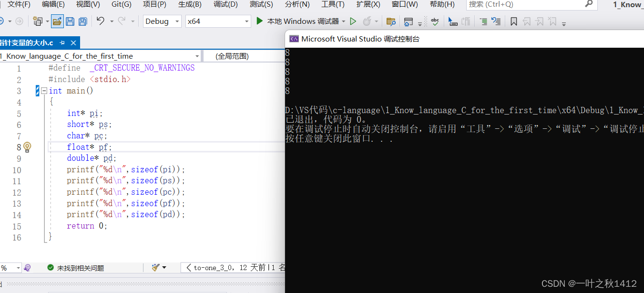The image size is (644, 293).
Task: Open the 全局范围 scope dropdown
Action: click(244, 56)
